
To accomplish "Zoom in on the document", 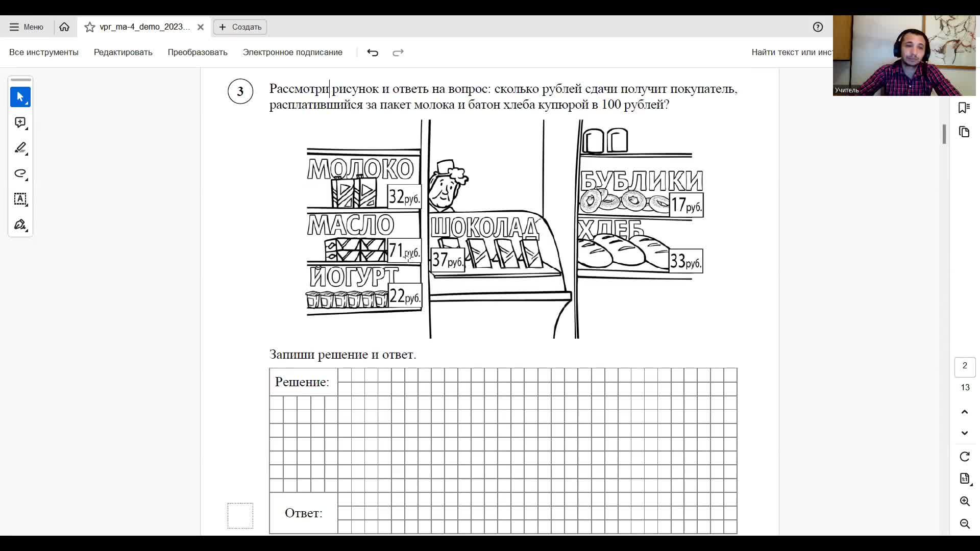I will [965, 501].
